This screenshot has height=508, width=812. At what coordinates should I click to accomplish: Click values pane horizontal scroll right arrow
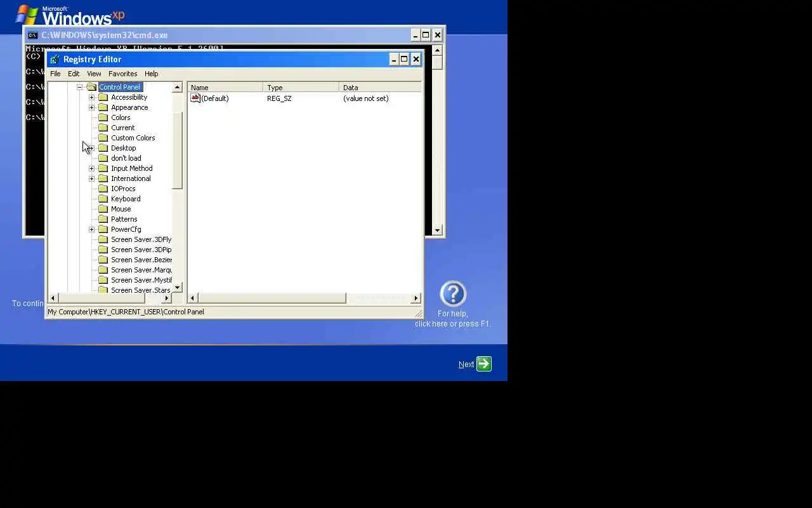(x=416, y=298)
